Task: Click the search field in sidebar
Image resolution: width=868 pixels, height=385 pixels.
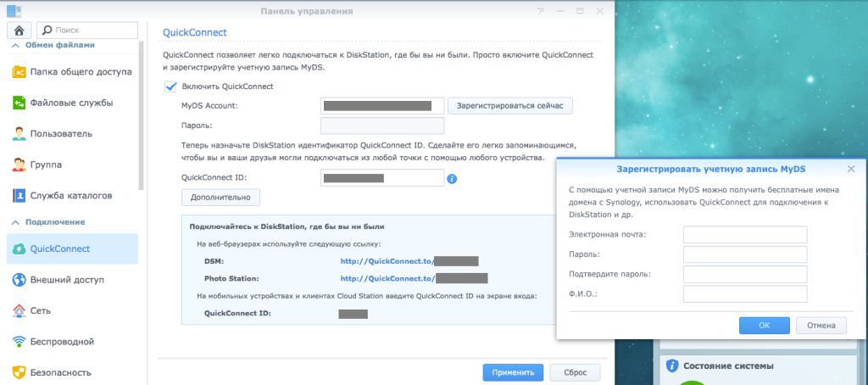Action: click(87, 31)
